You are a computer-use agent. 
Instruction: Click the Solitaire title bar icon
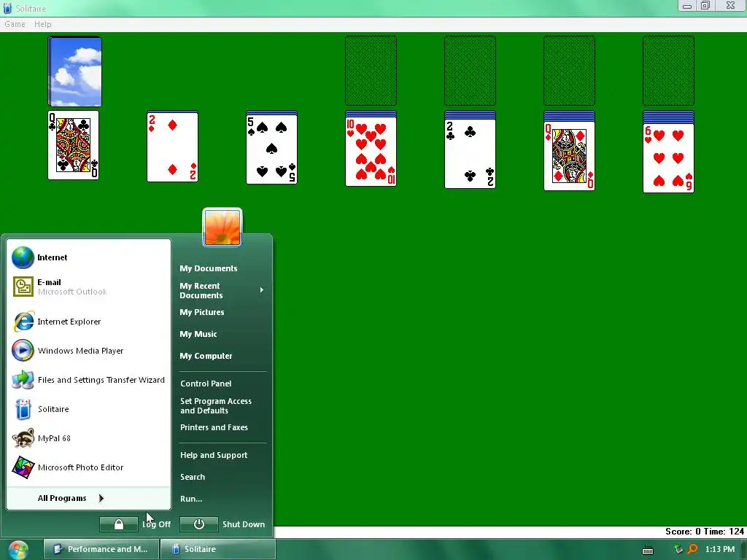7,8
